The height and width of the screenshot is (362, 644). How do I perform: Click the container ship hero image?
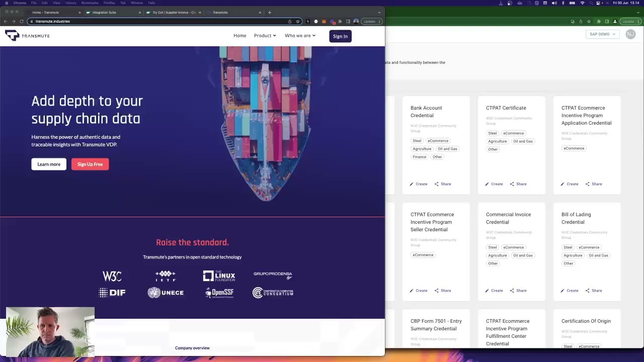coord(266,124)
